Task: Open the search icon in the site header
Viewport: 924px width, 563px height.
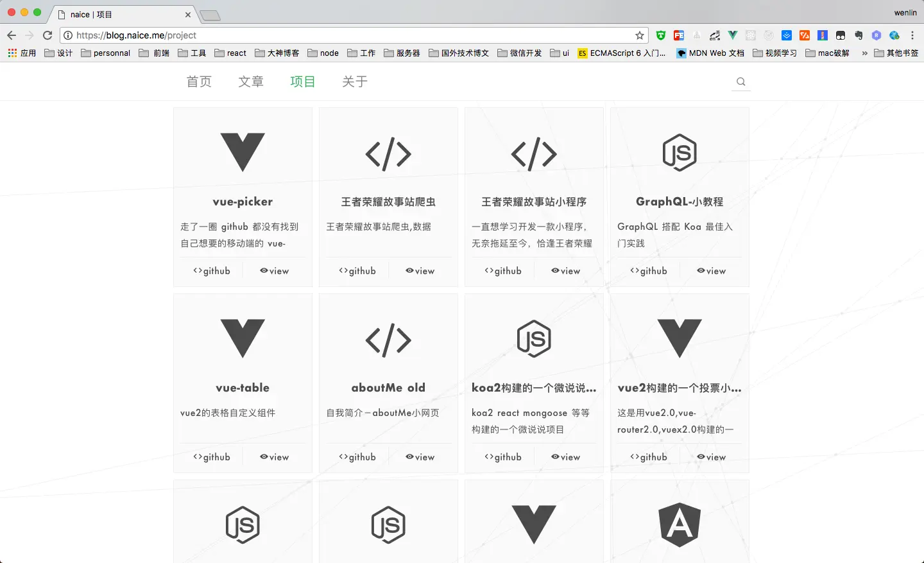Action: [741, 82]
